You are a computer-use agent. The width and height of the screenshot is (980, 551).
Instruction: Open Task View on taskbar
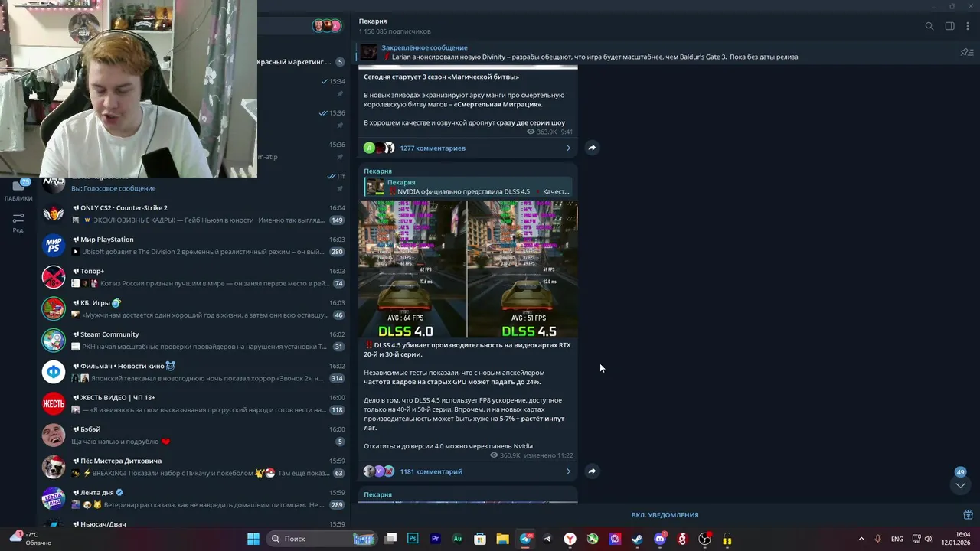[390, 539]
